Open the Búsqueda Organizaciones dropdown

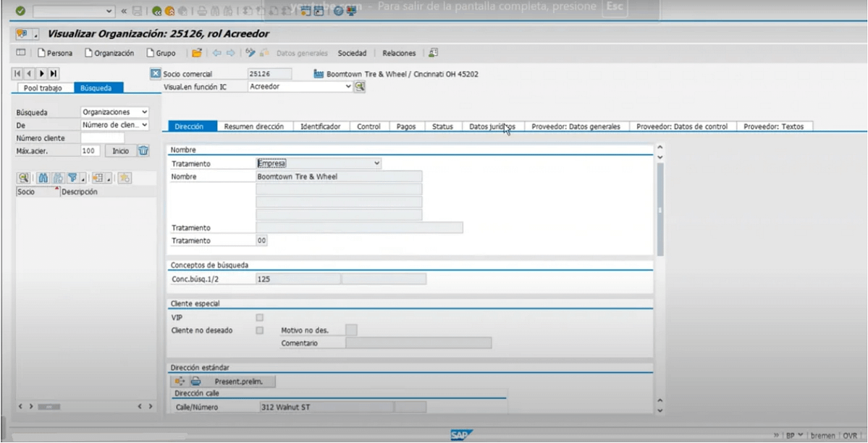(x=145, y=112)
